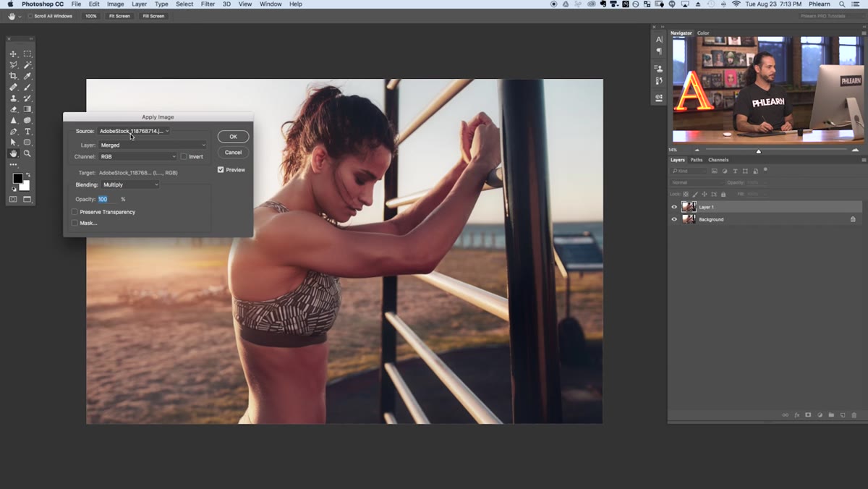The height and width of the screenshot is (489, 868).
Task: Open the layer blend mode Normal dropdown
Action: (696, 182)
